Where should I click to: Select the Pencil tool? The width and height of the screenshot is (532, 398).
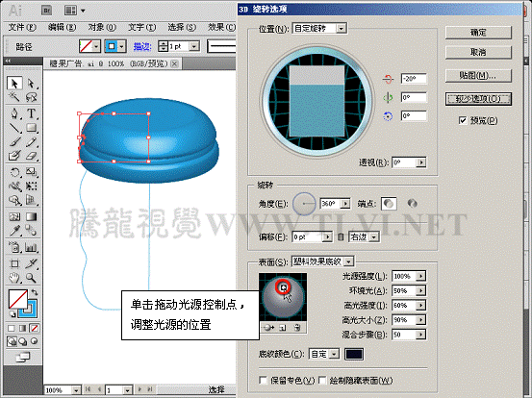tap(31, 141)
